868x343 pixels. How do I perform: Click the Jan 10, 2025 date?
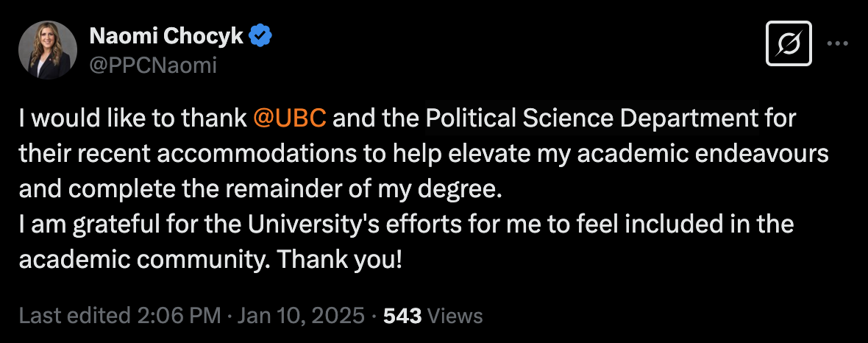click(x=301, y=316)
